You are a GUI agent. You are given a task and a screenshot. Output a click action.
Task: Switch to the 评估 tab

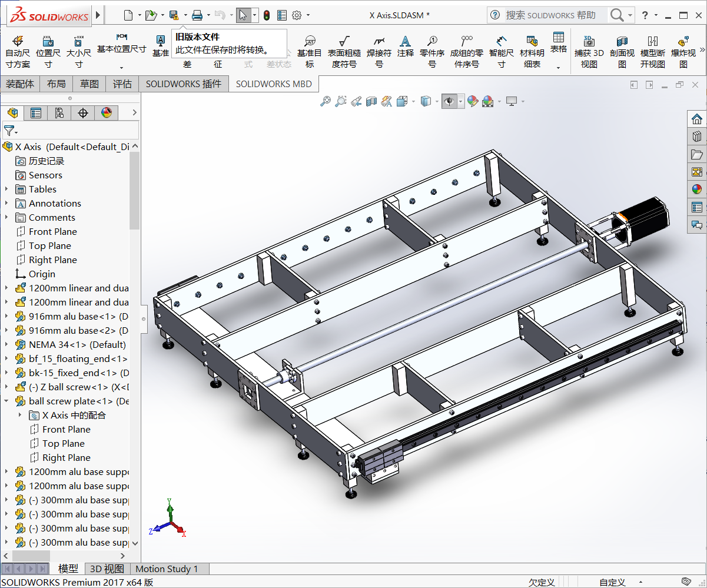122,84
